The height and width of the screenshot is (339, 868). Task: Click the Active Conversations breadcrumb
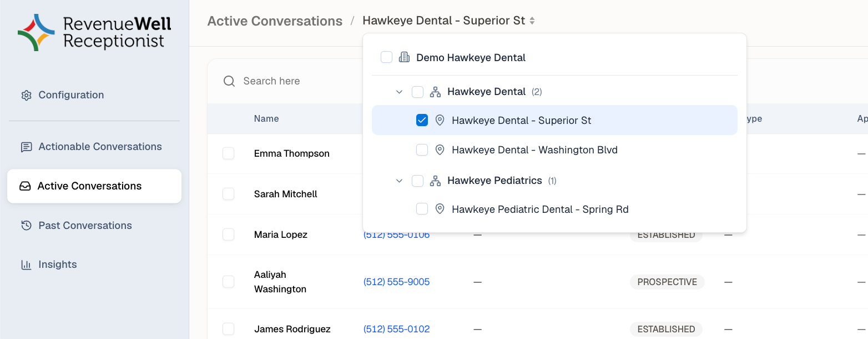275,21
